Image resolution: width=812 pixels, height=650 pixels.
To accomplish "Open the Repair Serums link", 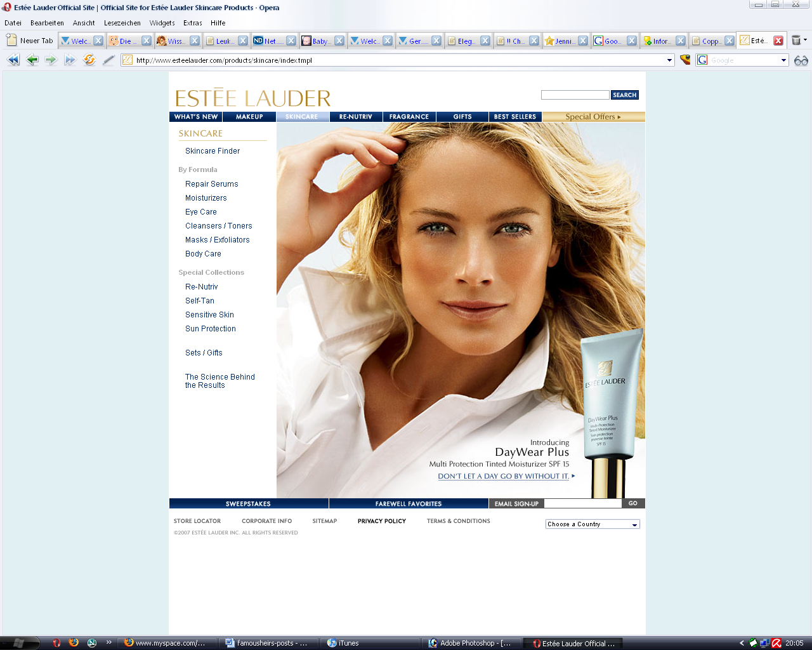I will (x=212, y=184).
